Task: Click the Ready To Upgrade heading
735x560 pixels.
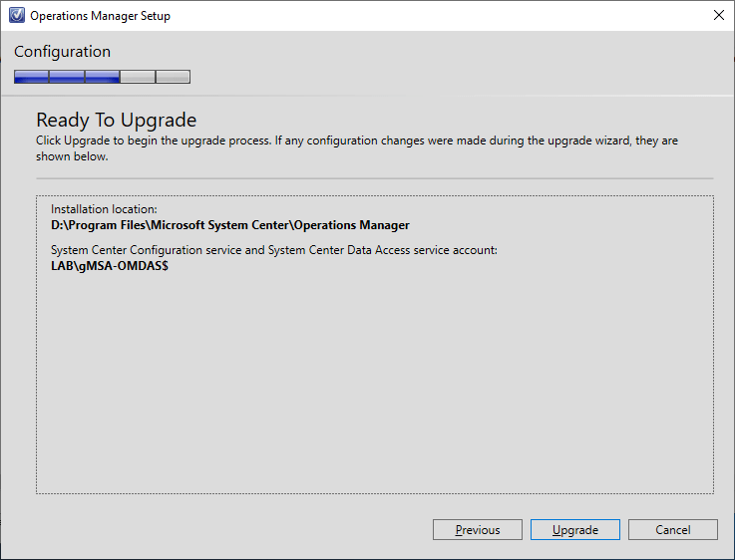Action: click(x=116, y=121)
